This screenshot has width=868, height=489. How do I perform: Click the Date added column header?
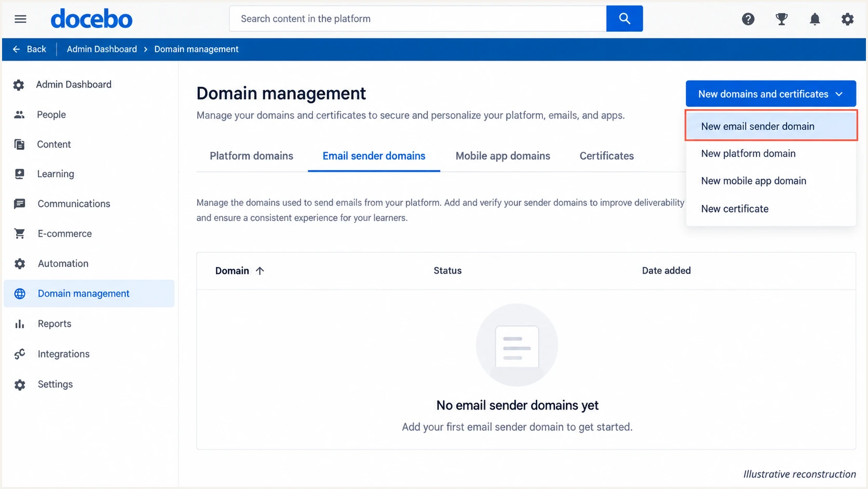click(x=666, y=270)
